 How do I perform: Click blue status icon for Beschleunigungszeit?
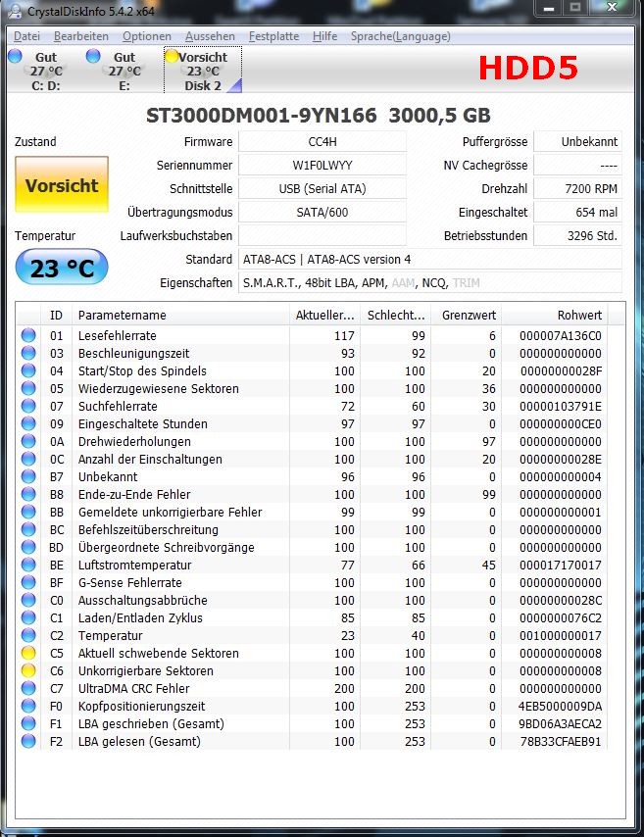tap(28, 353)
